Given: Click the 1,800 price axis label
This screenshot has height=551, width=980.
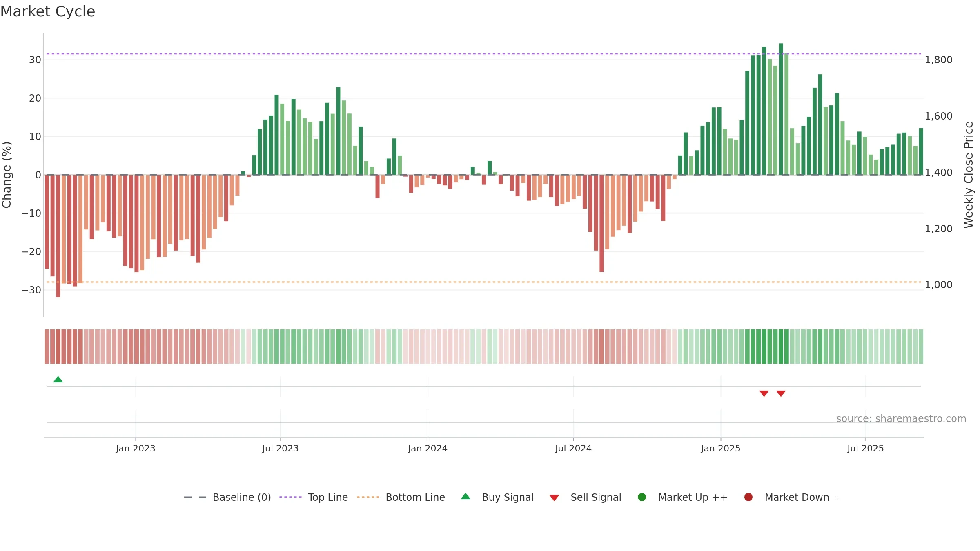Looking at the screenshot, I should point(939,60).
